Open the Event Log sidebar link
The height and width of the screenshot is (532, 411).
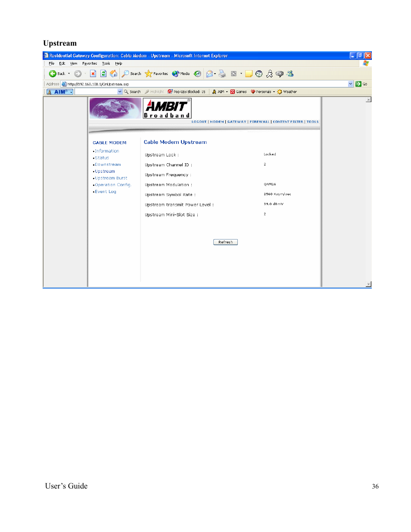[x=105, y=192]
